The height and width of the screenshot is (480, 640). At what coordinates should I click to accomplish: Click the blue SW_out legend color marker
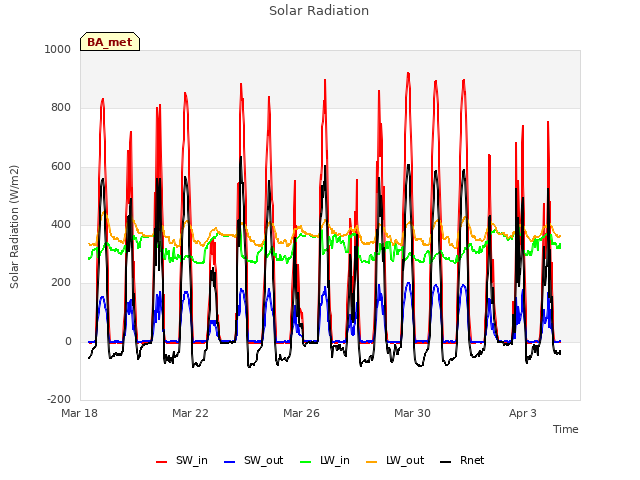[230, 462]
